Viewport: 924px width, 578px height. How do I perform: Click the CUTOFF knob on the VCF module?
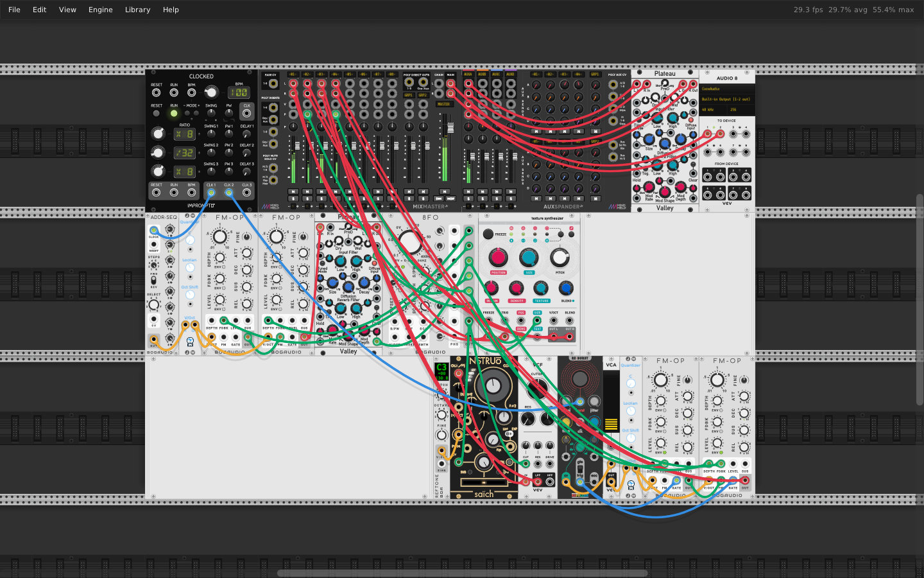click(538, 389)
